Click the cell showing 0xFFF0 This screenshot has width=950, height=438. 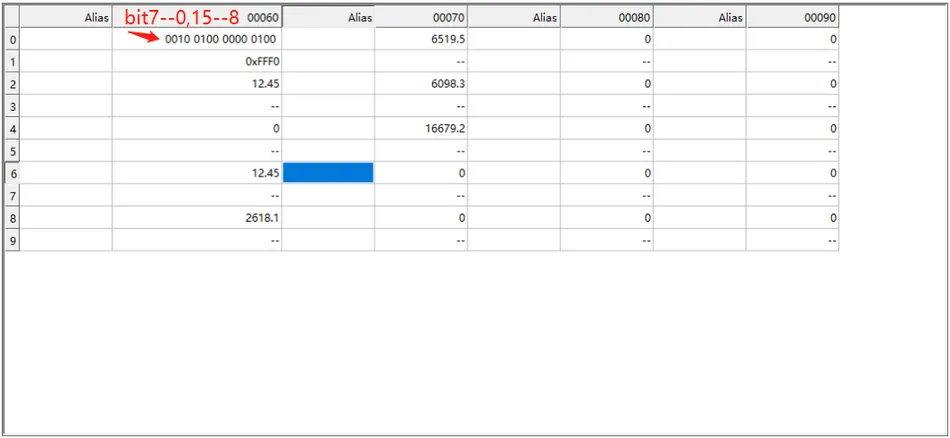pyautogui.click(x=197, y=62)
